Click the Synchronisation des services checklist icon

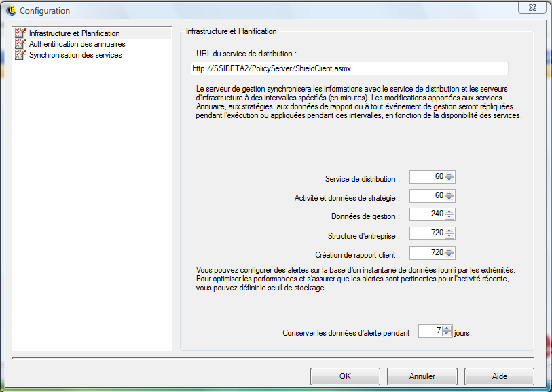point(20,55)
